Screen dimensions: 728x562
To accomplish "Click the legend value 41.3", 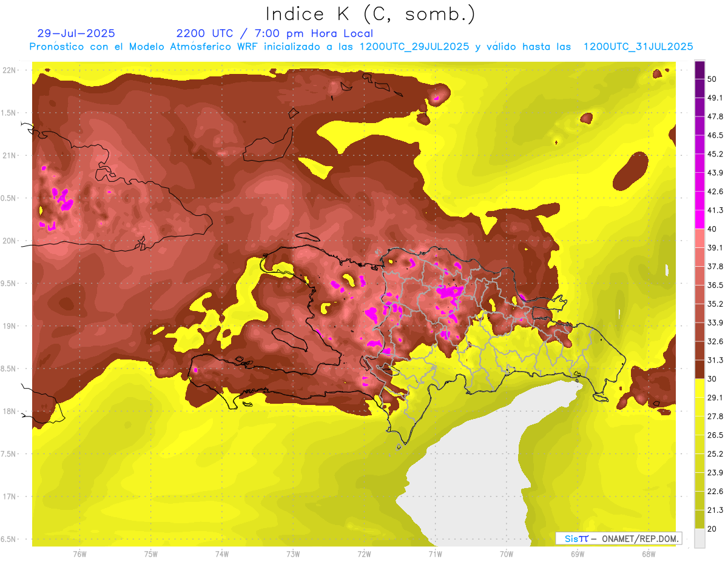I will 715,210.
